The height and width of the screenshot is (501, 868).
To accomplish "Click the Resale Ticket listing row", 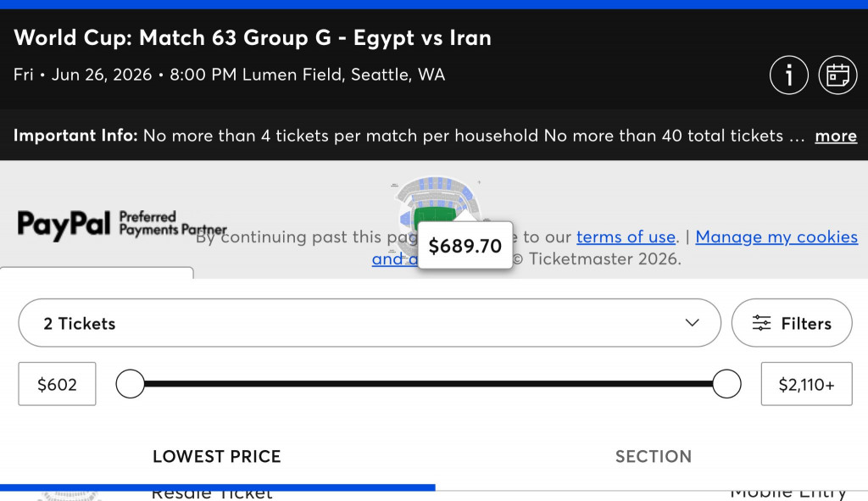I will point(434,494).
